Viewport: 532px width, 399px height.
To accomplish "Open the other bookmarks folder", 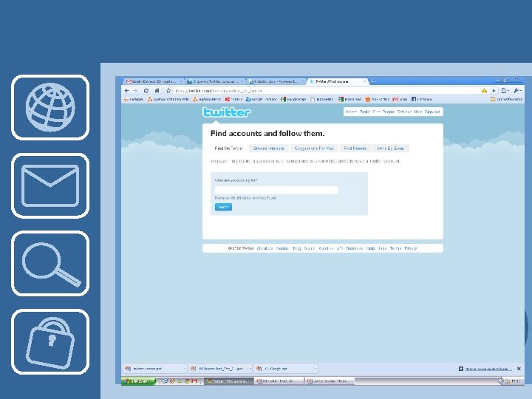I will click(506, 99).
